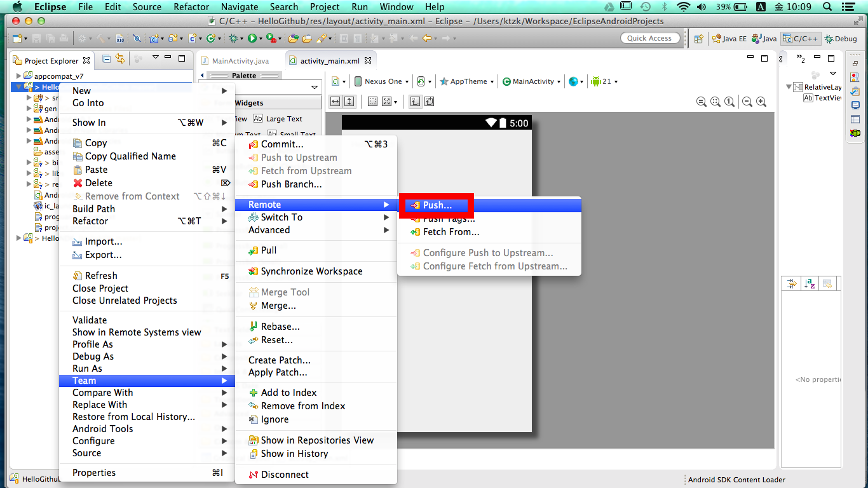The image size is (868, 488).
Task: Toggle the layout preview orientation
Action: pos(421,81)
